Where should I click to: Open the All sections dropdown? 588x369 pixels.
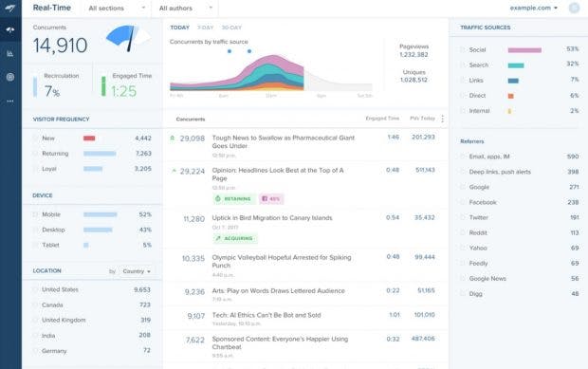pyautogui.click(x=117, y=8)
